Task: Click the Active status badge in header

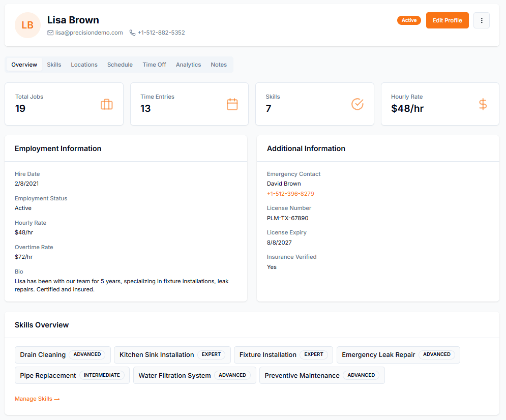Action: coord(409,20)
